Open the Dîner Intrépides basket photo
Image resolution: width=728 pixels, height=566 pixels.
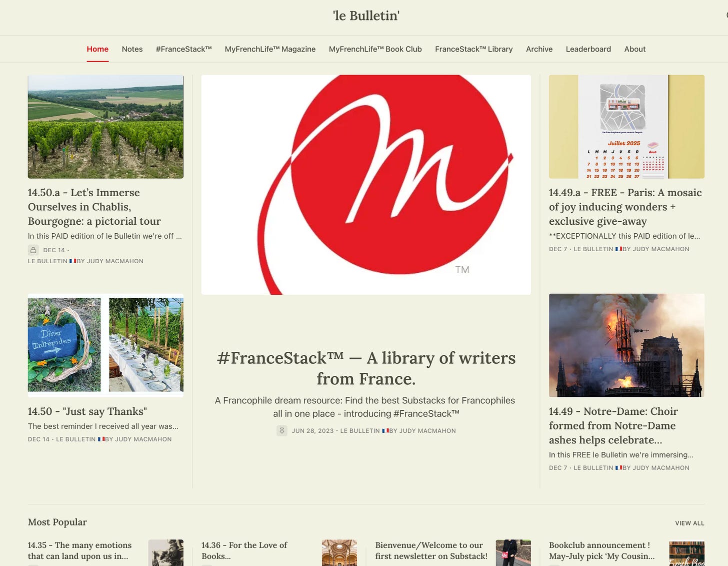click(x=105, y=345)
